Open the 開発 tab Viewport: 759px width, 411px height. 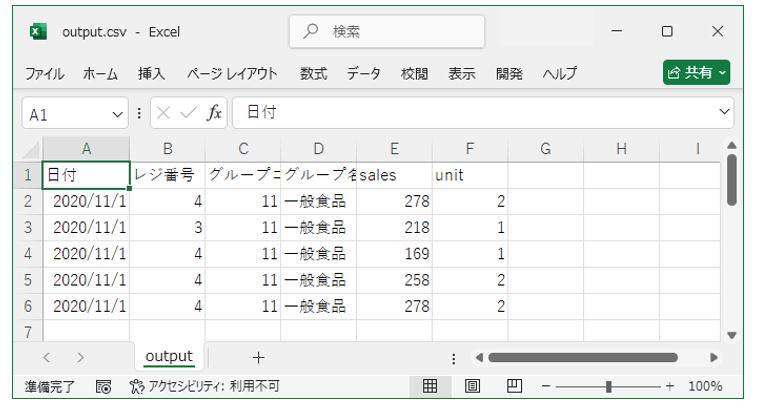(509, 74)
